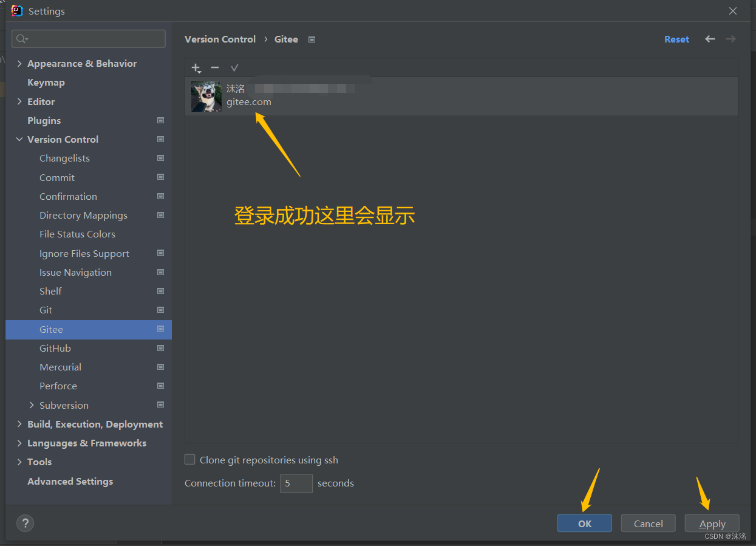Close the Settings dialog window
This screenshot has height=546, width=756.
click(x=733, y=11)
